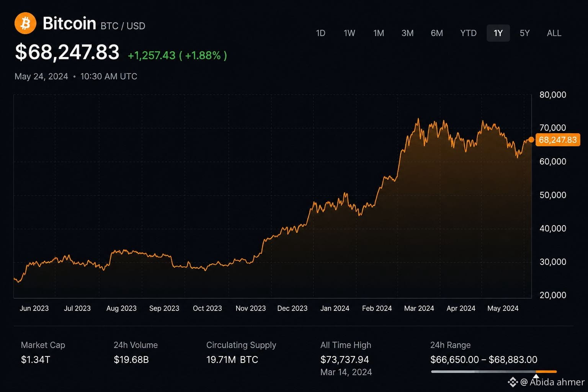Click the Bitcoin title text

69,23
